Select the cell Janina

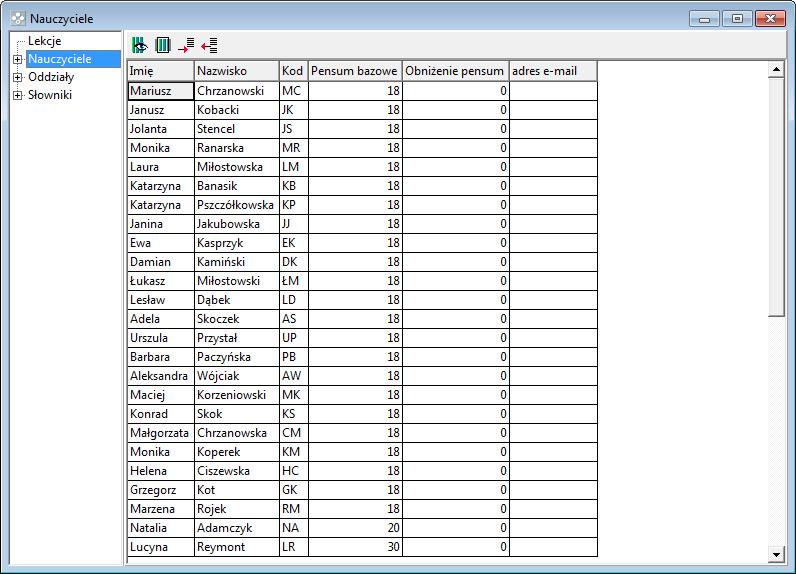tap(160, 224)
